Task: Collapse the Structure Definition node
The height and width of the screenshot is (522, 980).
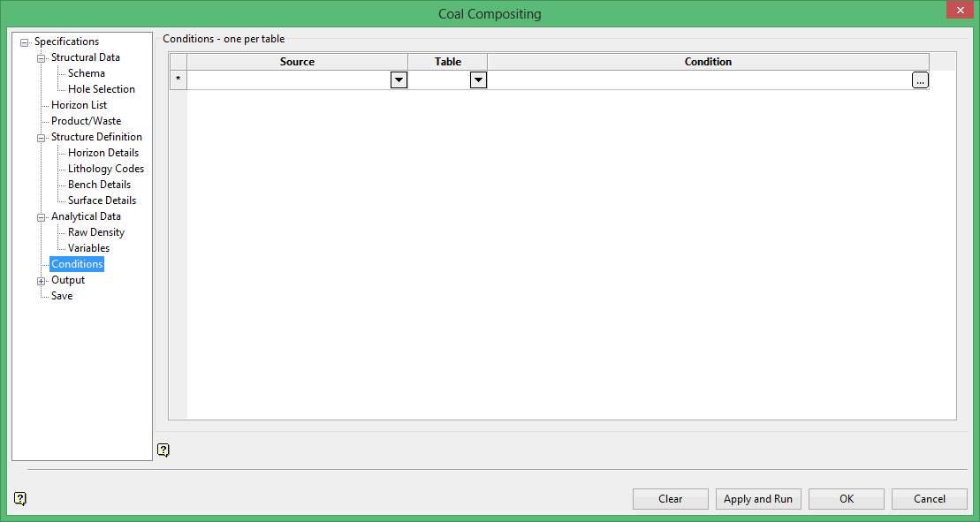Action: [x=42, y=138]
